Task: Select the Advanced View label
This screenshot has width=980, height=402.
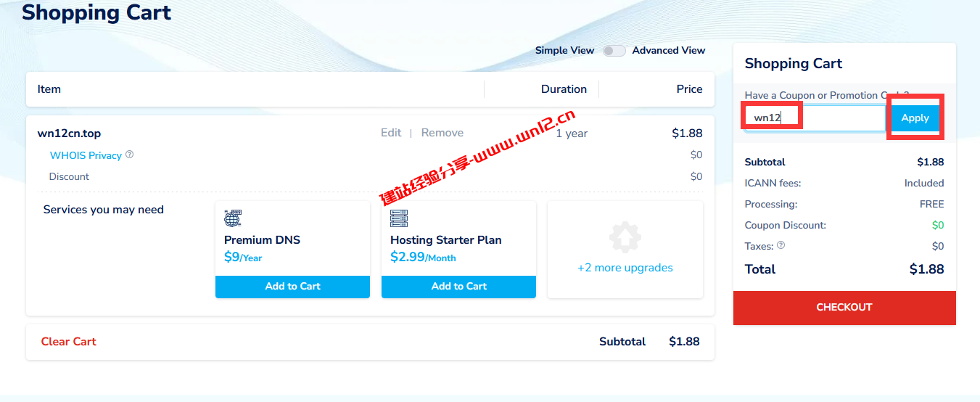Action: (668, 51)
